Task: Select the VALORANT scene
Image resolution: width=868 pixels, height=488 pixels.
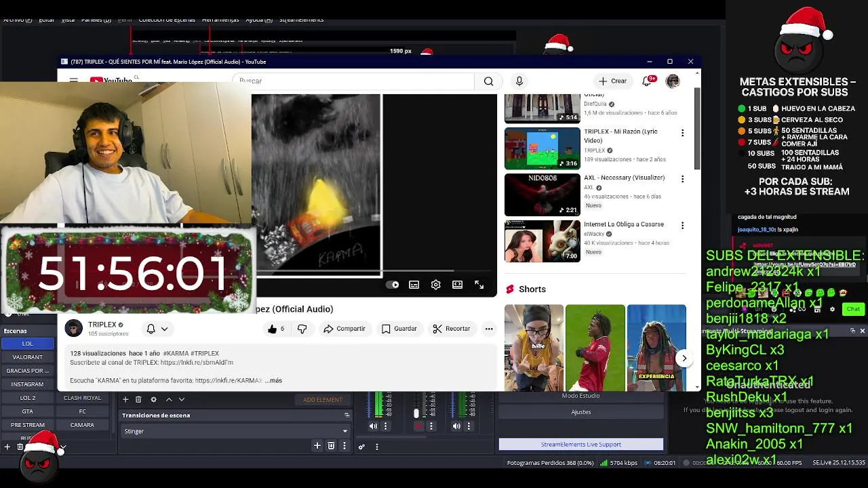Action: pos(28,357)
